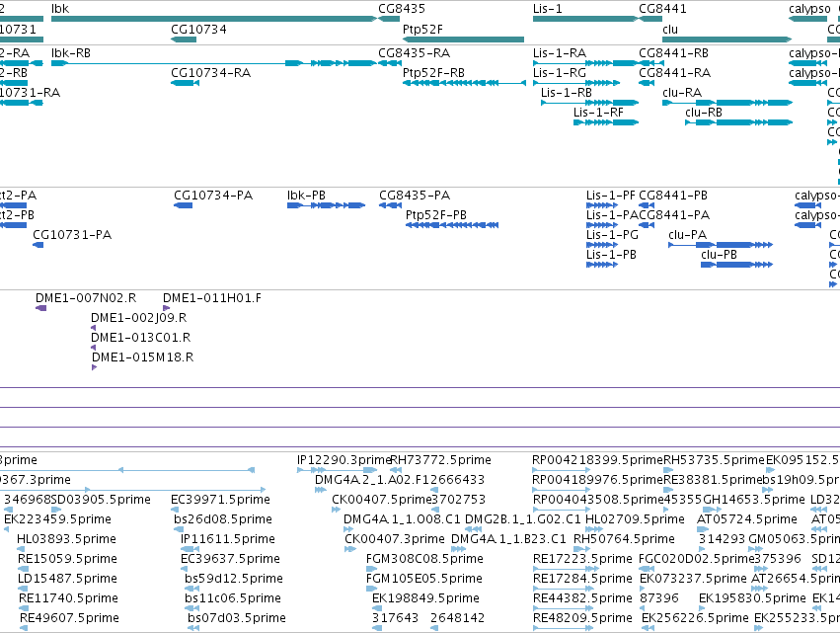Click the CG10734-PA protein label

213,196
